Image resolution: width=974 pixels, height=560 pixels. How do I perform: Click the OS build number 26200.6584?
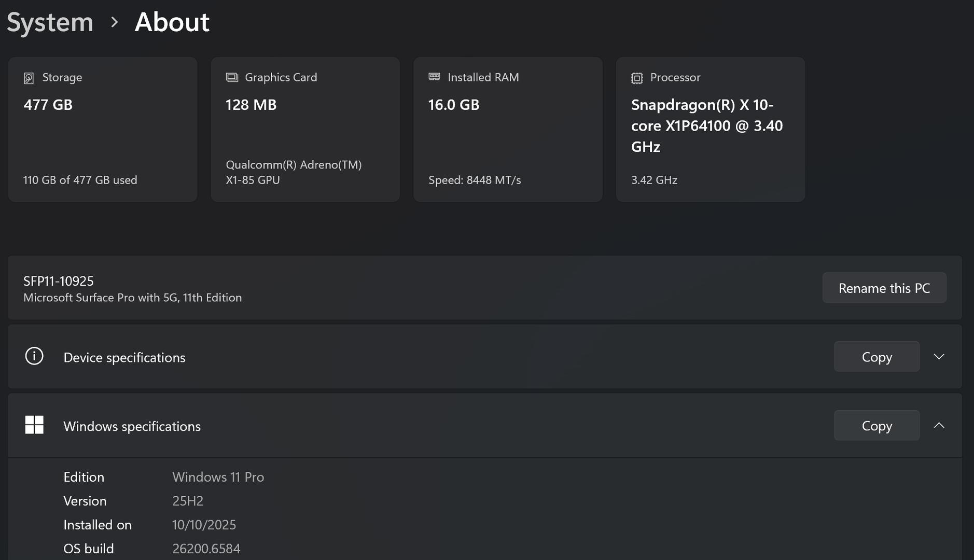click(x=206, y=549)
